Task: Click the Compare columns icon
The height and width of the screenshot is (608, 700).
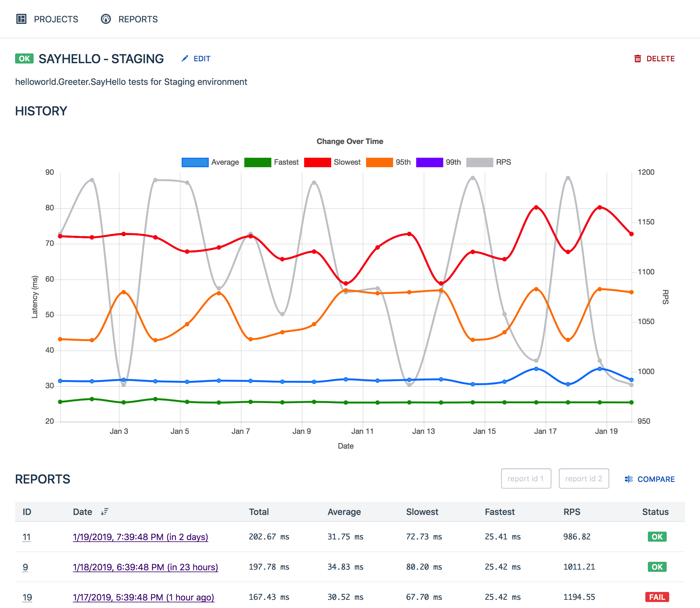Action: pos(628,479)
